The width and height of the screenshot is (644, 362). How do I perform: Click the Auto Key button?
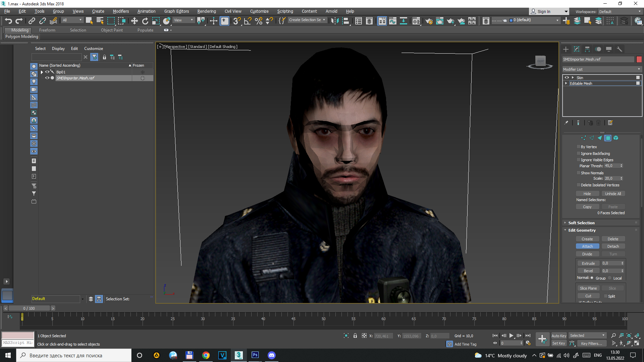click(559, 336)
